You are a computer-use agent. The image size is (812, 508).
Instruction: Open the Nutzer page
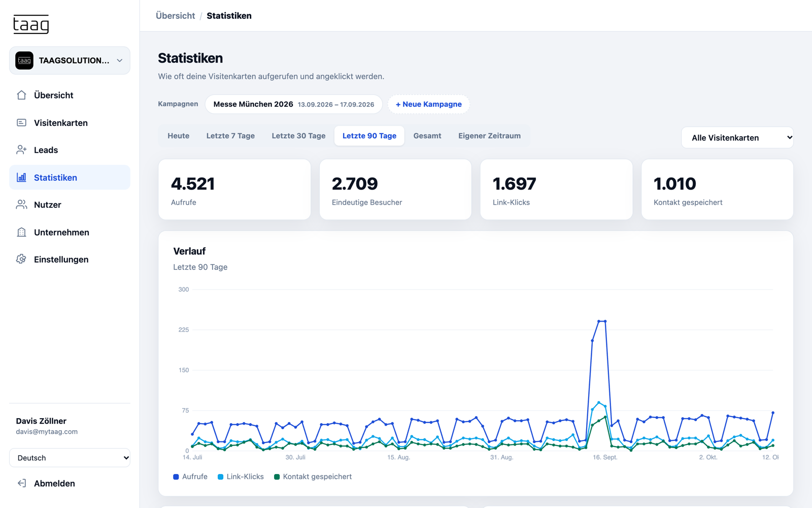(70, 205)
